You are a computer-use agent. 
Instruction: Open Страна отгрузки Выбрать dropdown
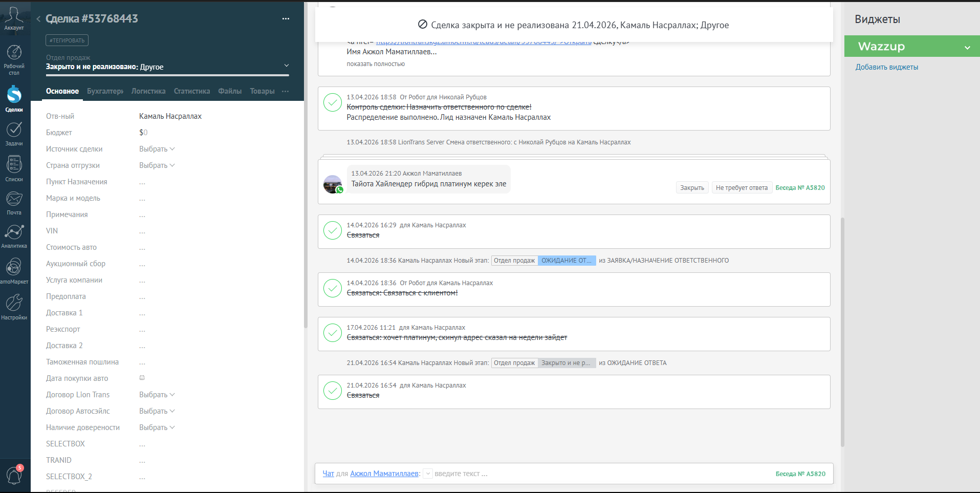pos(157,165)
